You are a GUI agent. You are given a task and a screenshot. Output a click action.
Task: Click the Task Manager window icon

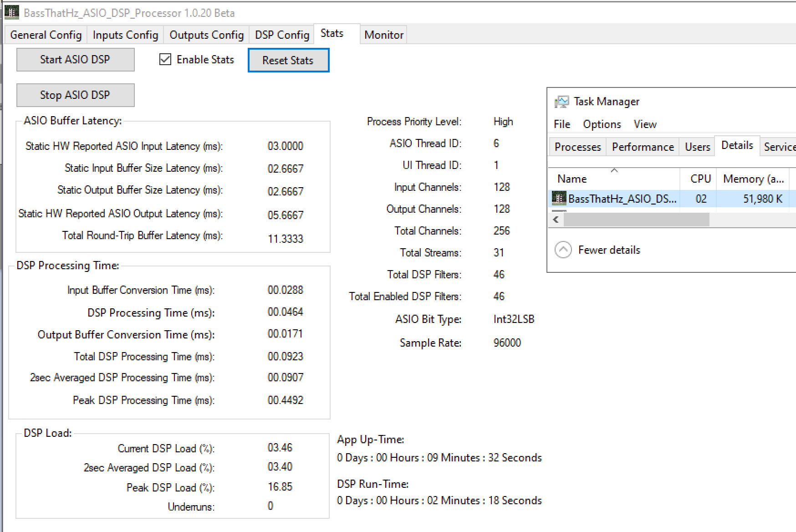[x=561, y=101]
